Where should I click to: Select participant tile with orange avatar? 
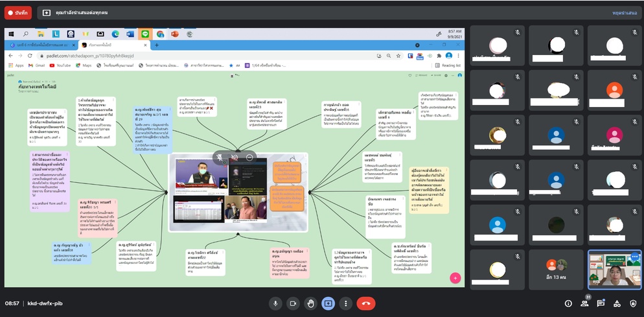click(x=614, y=90)
